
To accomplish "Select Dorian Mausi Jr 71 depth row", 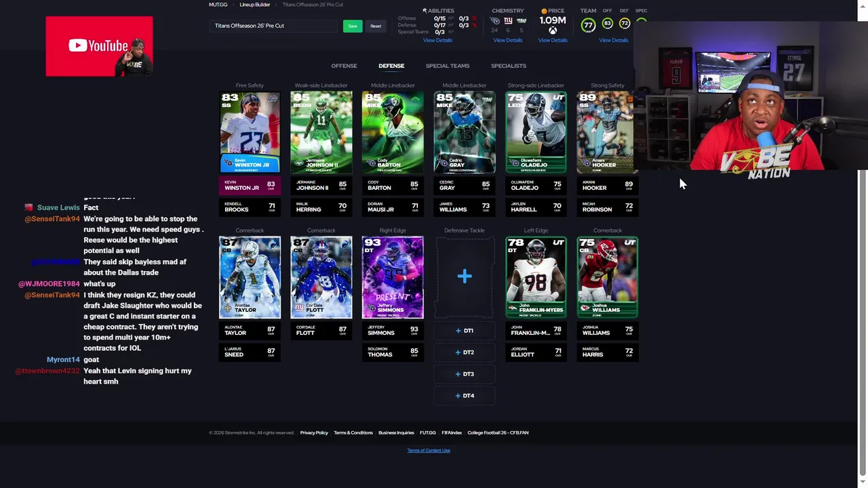I will click(393, 207).
